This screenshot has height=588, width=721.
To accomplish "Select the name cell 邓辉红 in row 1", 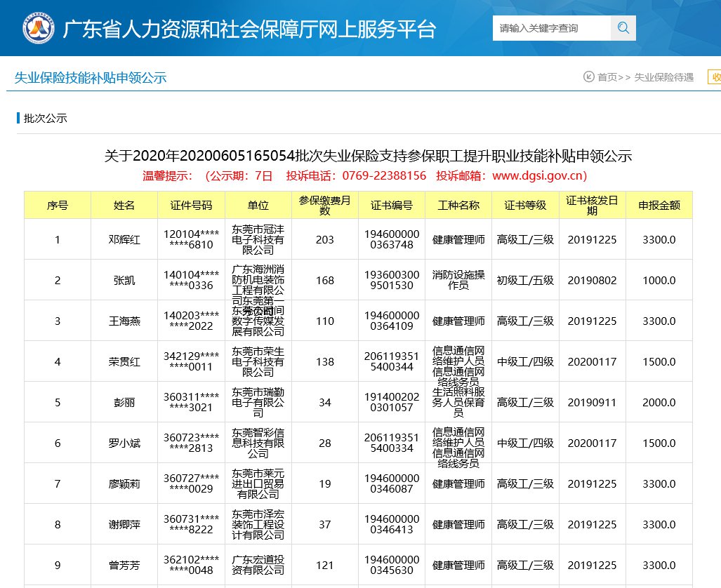I will click(124, 239).
